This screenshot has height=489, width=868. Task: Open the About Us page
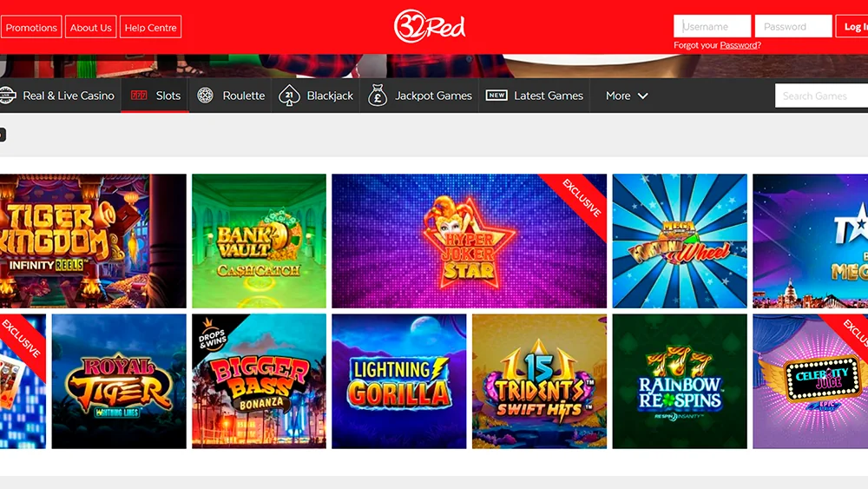[x=91, y=27]
